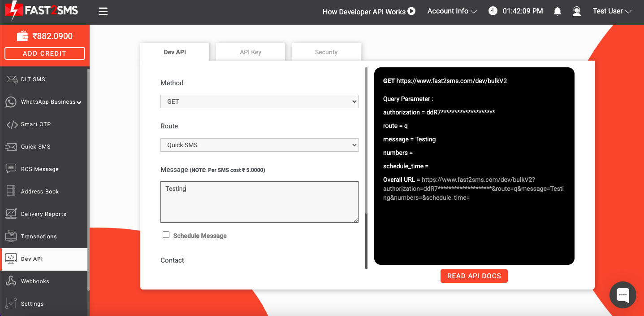Click the 01:42:09 PM time text

click(x=523, y=11)
